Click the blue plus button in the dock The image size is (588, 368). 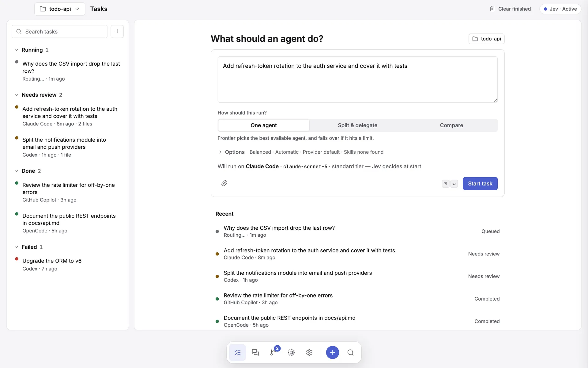[x=332, y=352]
